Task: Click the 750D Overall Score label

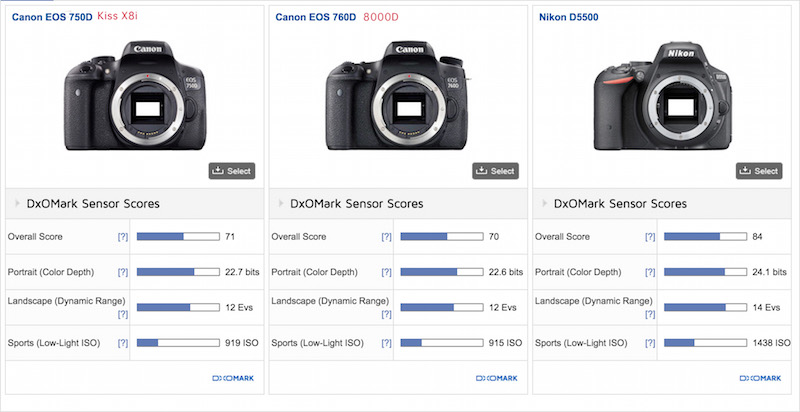Action: 35,237
